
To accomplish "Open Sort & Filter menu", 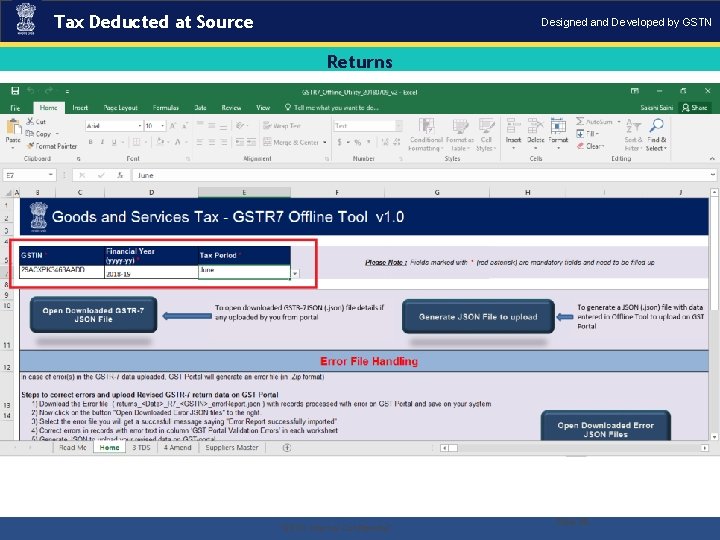I will (x=633, y=135).
